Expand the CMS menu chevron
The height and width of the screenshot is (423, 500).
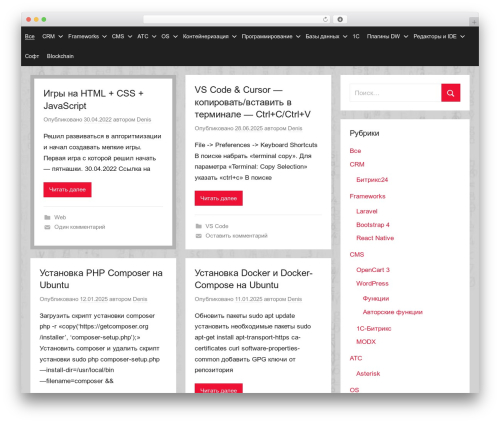tap(130, 36)
